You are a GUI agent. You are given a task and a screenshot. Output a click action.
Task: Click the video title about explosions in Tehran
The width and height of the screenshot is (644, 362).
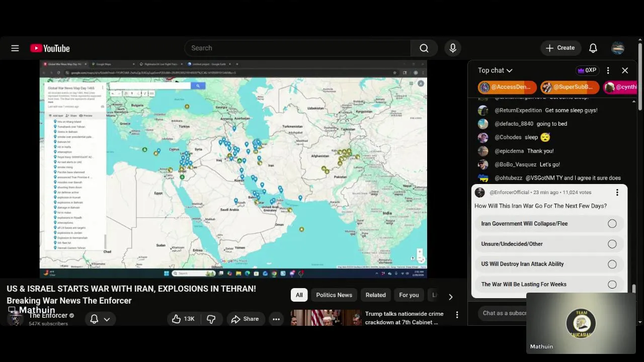pos(131,295)
